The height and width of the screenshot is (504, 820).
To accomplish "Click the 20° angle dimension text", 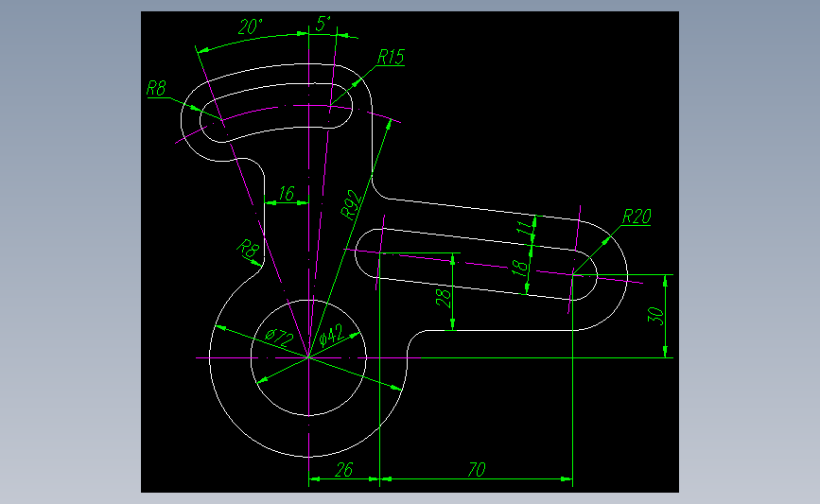I will coord(251,26).
